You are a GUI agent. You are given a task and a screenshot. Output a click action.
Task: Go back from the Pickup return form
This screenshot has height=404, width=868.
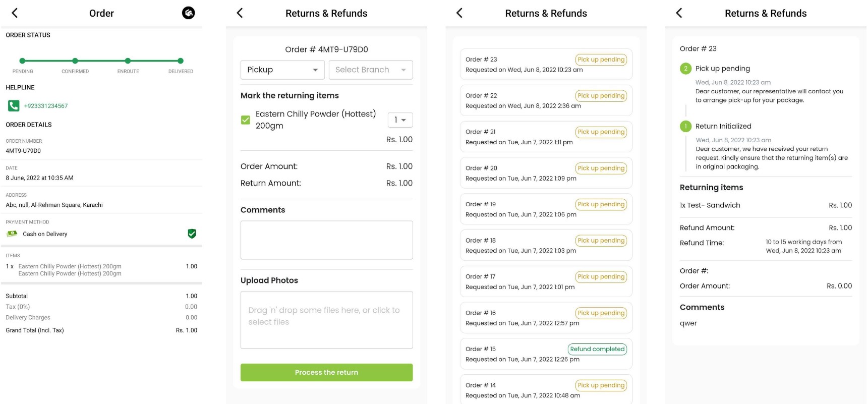point(240,13)
